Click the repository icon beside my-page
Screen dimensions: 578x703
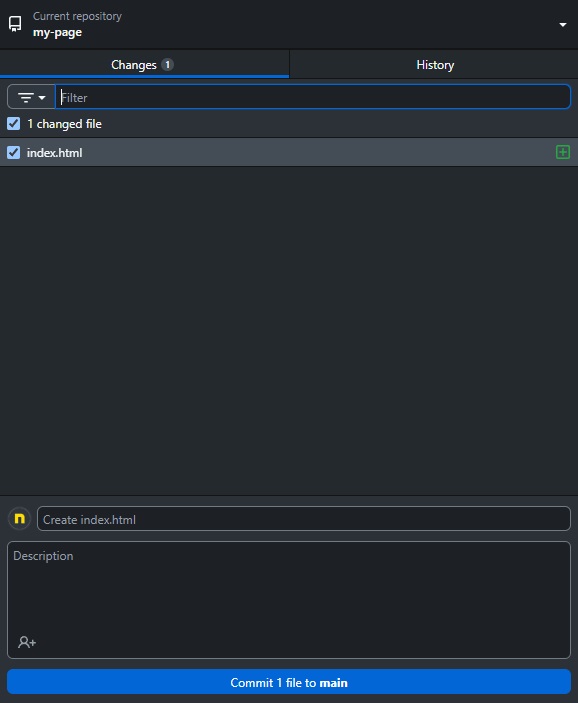15,24
